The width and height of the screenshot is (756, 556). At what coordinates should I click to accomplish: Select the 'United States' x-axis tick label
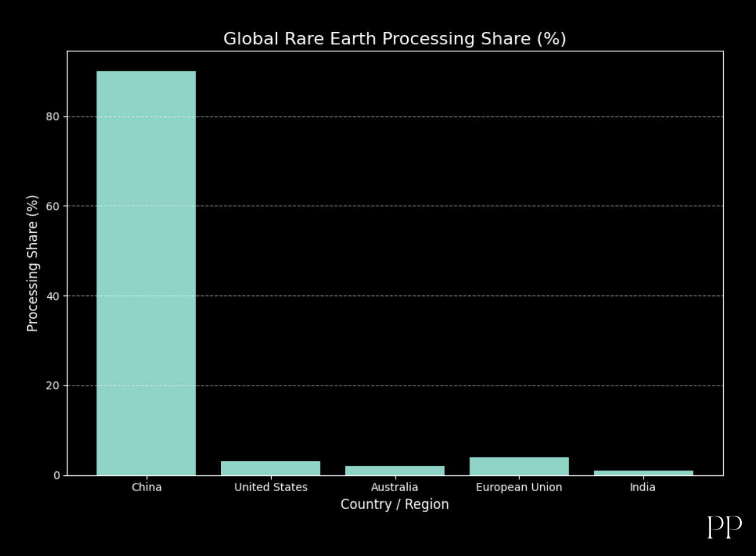coord(271,487)
